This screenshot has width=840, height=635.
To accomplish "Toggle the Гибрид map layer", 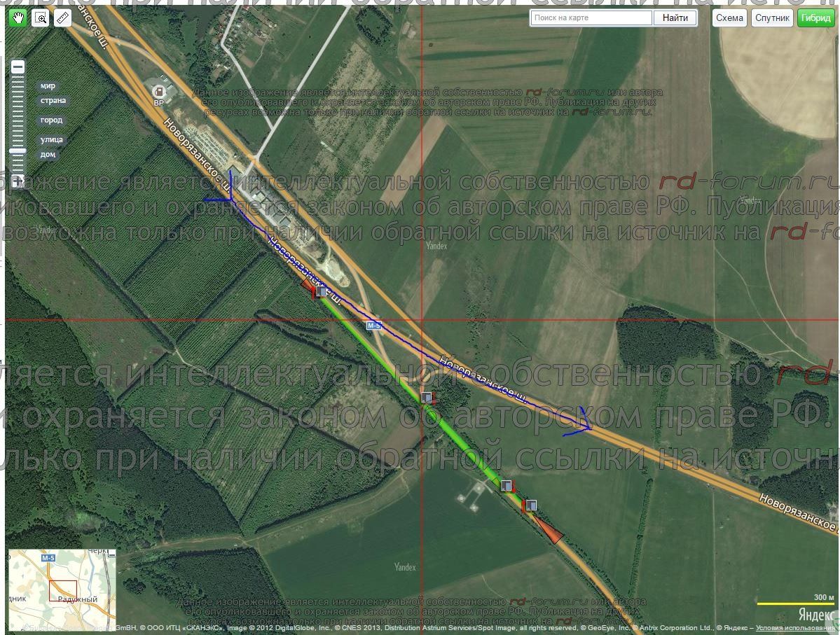I will (815, 18).
